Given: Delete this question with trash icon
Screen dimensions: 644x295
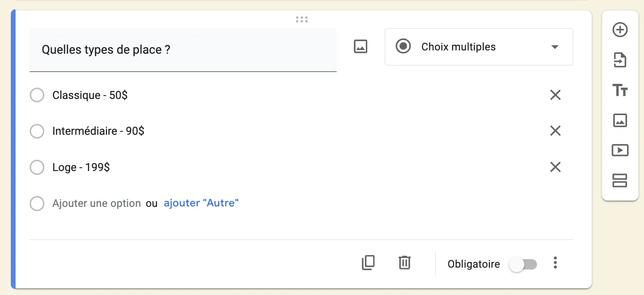Looking at the screenshot, I should [405, 262].
